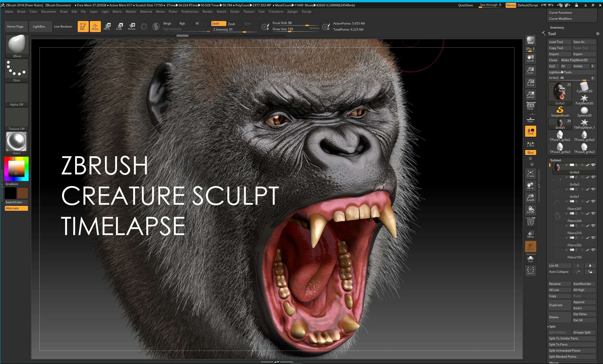Activate the Rotate mode in top shelf
The width and height of the screenshot is (603, 364).
[132, 26]
